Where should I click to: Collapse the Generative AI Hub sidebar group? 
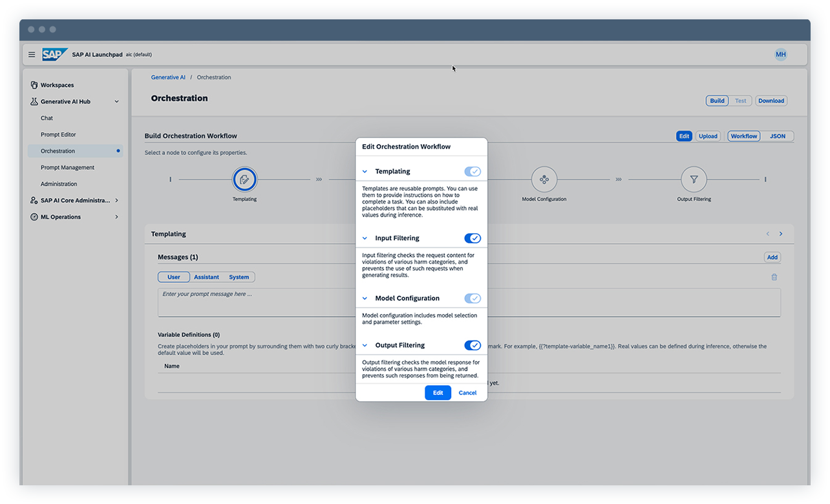[x=117, y=101]
